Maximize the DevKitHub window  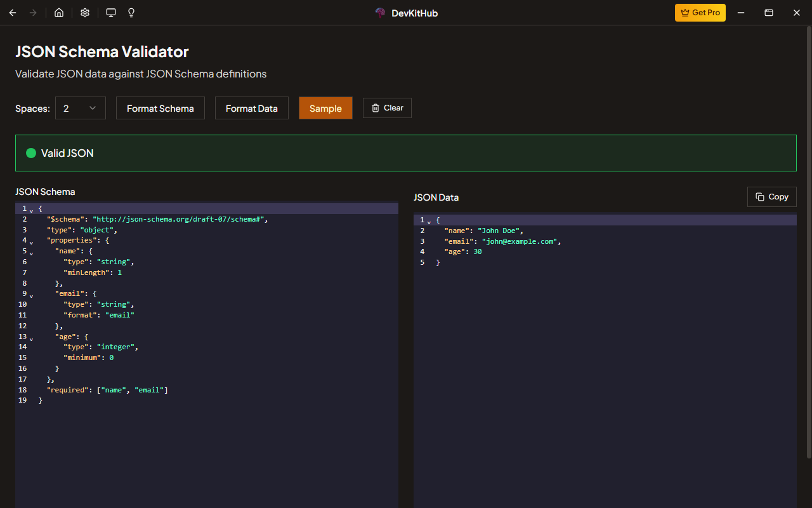pos(769,13)
